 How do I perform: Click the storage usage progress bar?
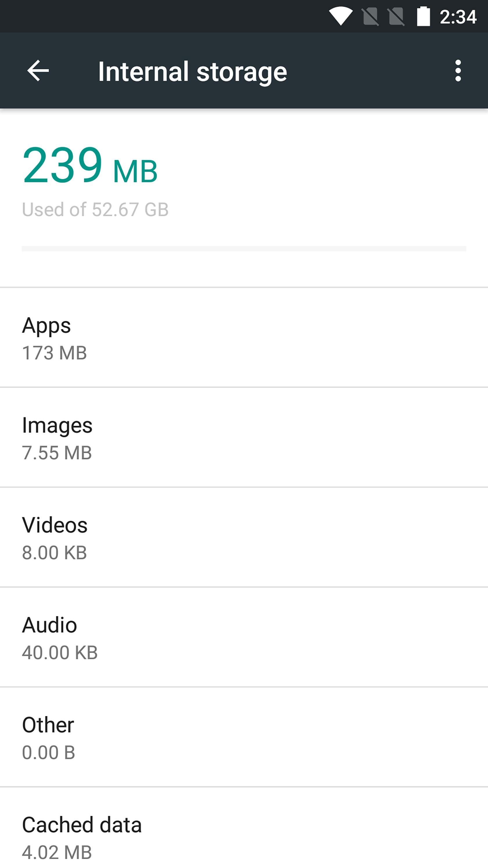[x=244, y=249]
